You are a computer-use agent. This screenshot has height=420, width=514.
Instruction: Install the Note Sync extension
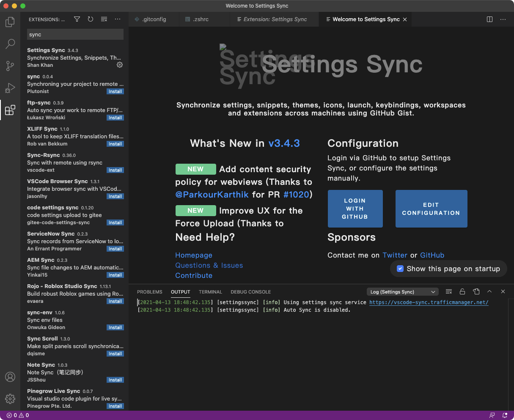pos(115,380)
